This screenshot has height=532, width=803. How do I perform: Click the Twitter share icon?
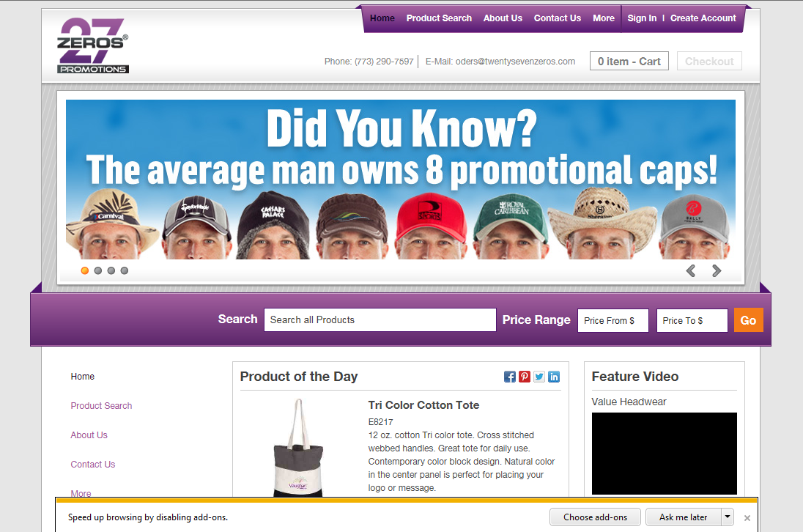coord(539,377)
